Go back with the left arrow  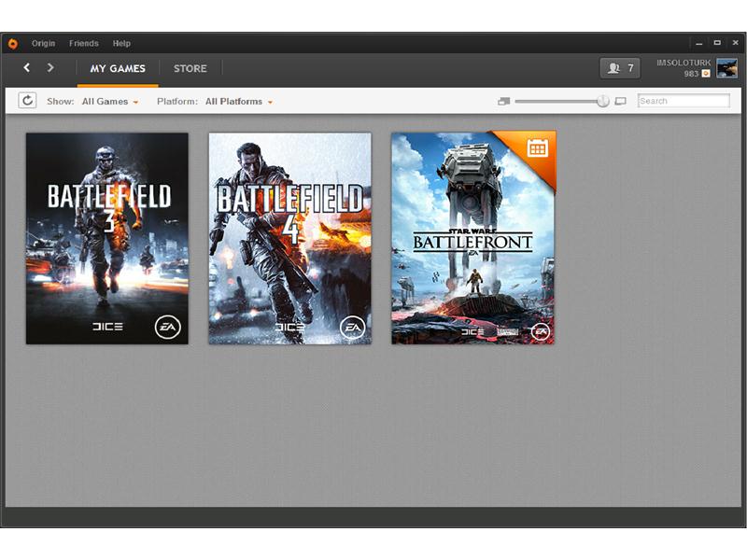[27, 67]
